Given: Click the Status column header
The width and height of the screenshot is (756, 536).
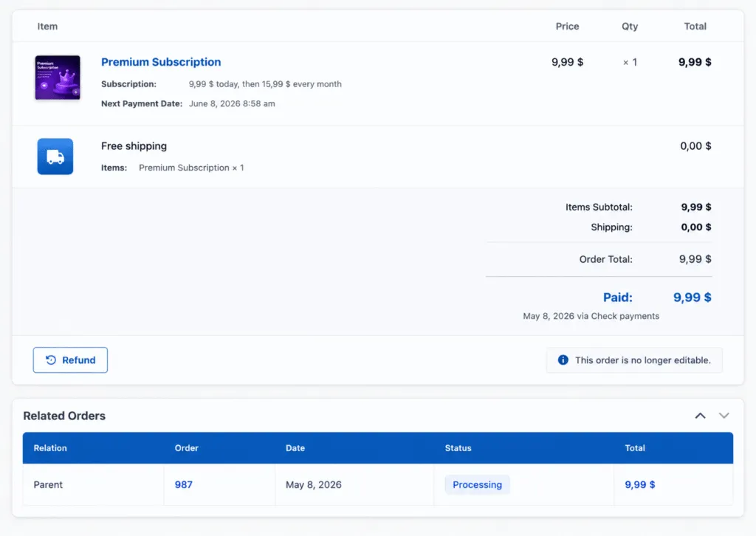Looking at the screenshot, I should tap(458, 448).
